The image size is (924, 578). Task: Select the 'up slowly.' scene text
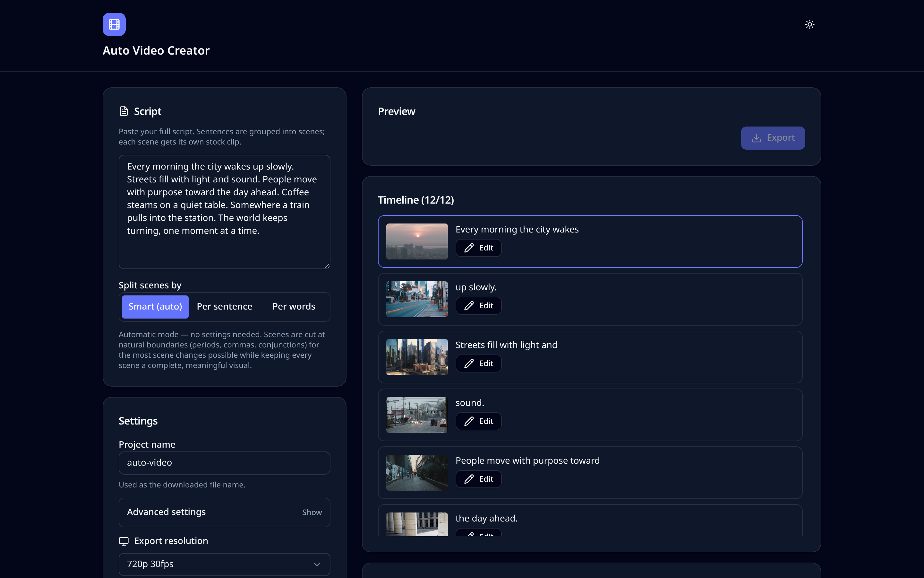click(x=476, y=287)
